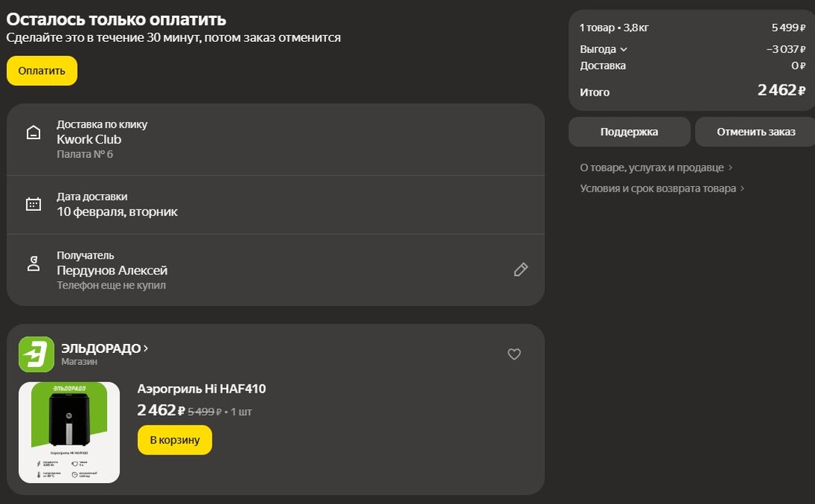
Task: Select the green Эльдорадо shop badge
Action: click(34, 352)
